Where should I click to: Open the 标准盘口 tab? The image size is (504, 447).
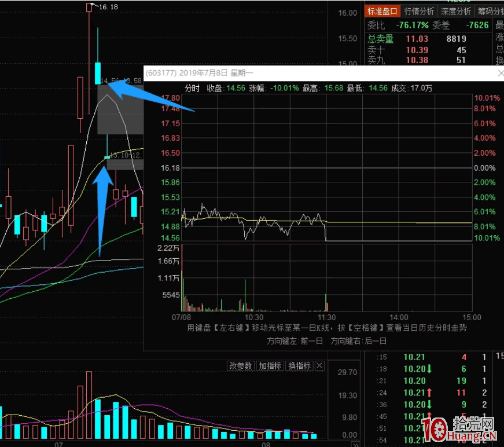[x=382, y=12]
